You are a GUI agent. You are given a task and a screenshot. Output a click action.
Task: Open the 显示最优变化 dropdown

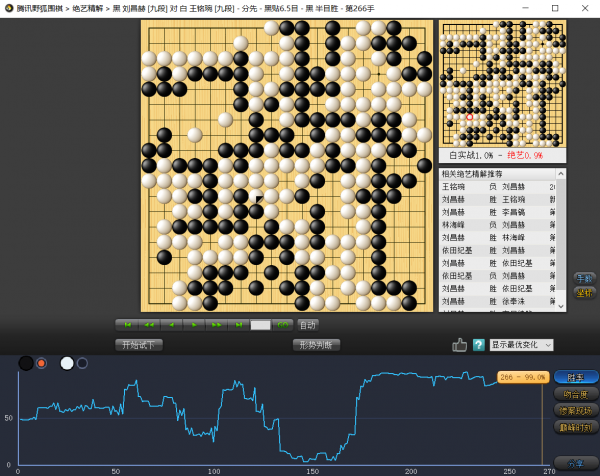[x=521, y=345]
